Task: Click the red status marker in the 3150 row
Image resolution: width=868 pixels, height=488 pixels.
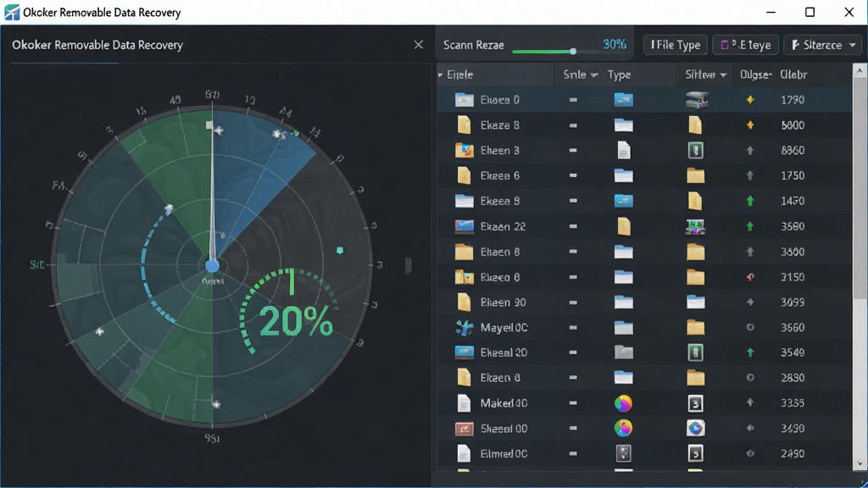Action: [750, 277]
